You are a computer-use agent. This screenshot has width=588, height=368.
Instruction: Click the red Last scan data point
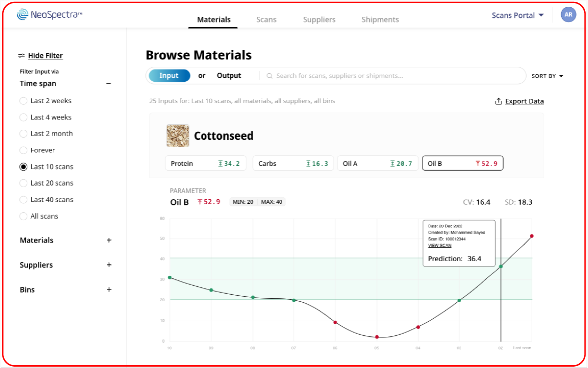532,236
